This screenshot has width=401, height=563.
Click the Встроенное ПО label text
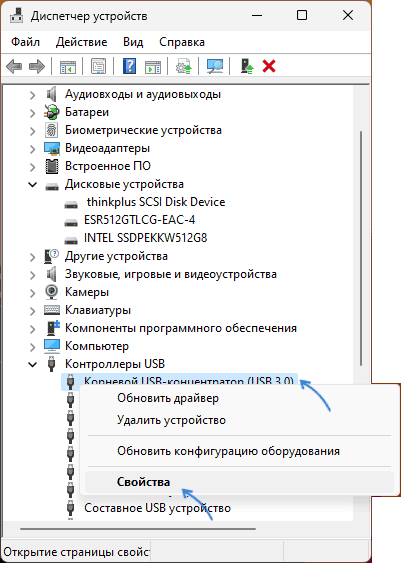pos(108,166)
